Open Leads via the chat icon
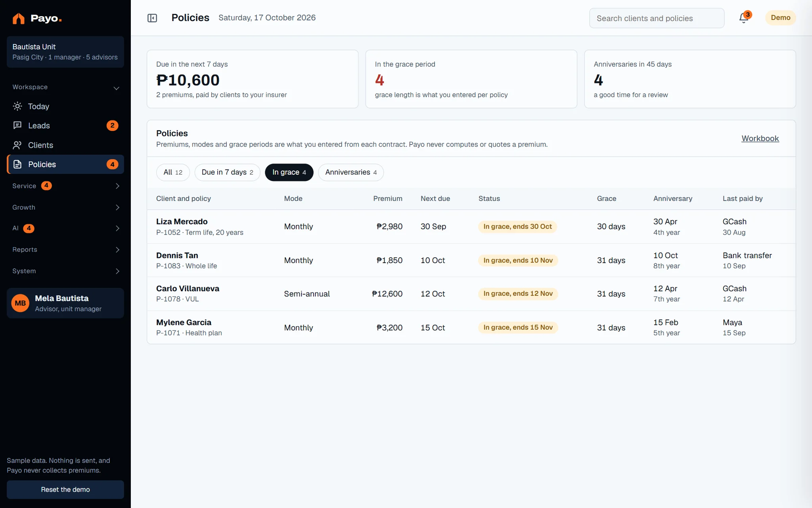 (17, 125)
